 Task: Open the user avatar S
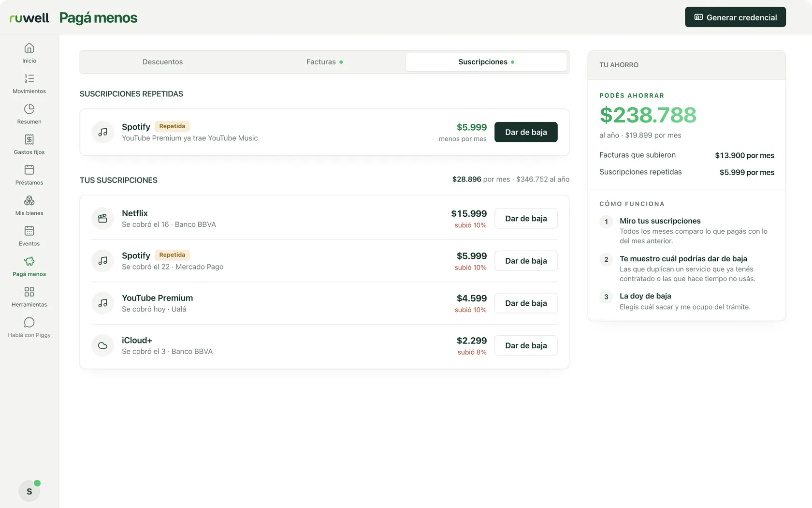29,491
